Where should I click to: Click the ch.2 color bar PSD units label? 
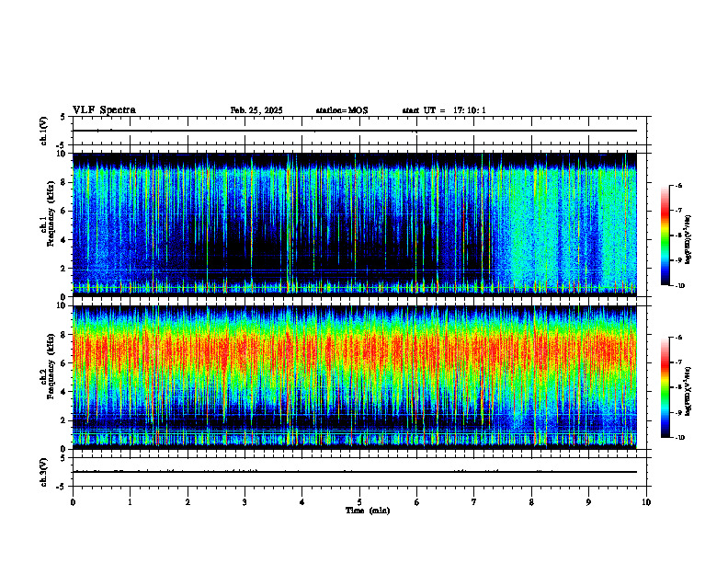click(x=688, y=391)
